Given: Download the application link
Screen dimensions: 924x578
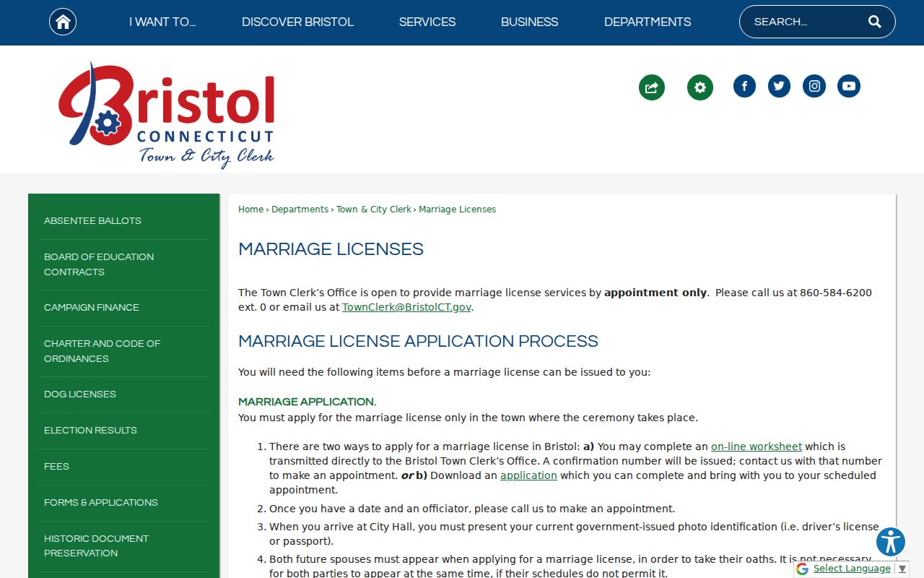Looking at the screenshot, I should pyautogui.click(x=528, y=475).
